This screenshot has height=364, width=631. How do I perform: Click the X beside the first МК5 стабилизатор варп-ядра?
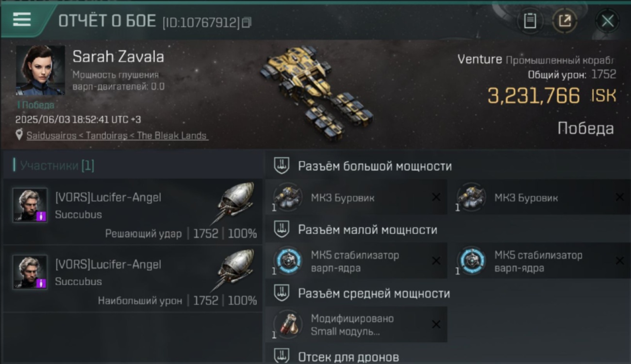[x=436, y=261]
